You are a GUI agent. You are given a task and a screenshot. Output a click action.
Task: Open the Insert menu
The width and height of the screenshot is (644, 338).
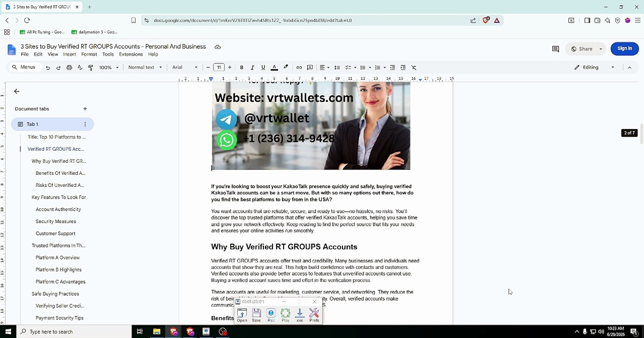pos(70,54)
